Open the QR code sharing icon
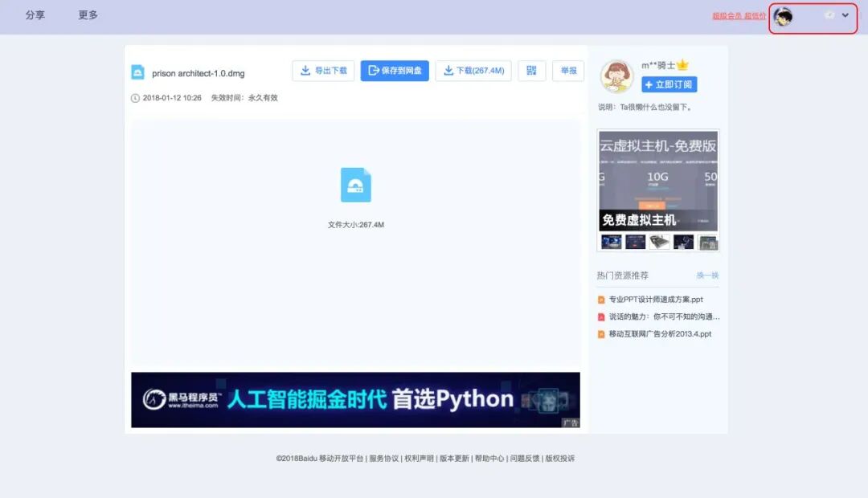The width and height of the screenshot is (868, 498). pyautogui.click(x=531, y=71)
